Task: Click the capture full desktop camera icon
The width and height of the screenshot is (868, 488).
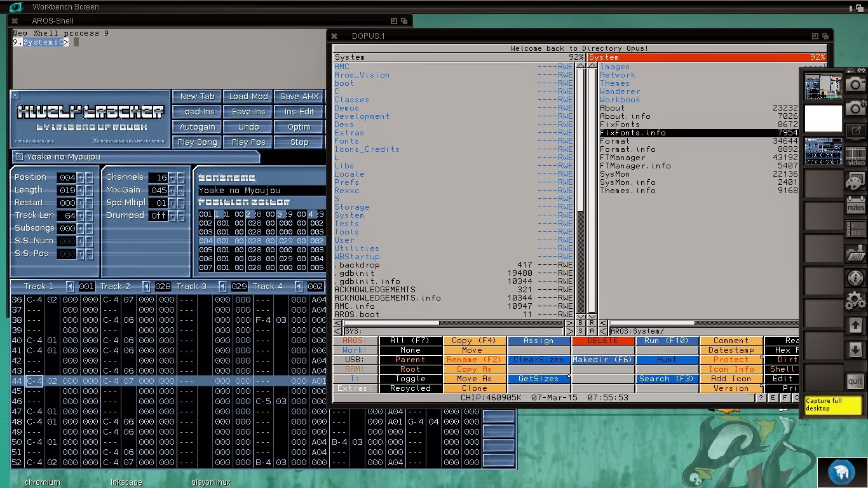Action: point(855,84)
